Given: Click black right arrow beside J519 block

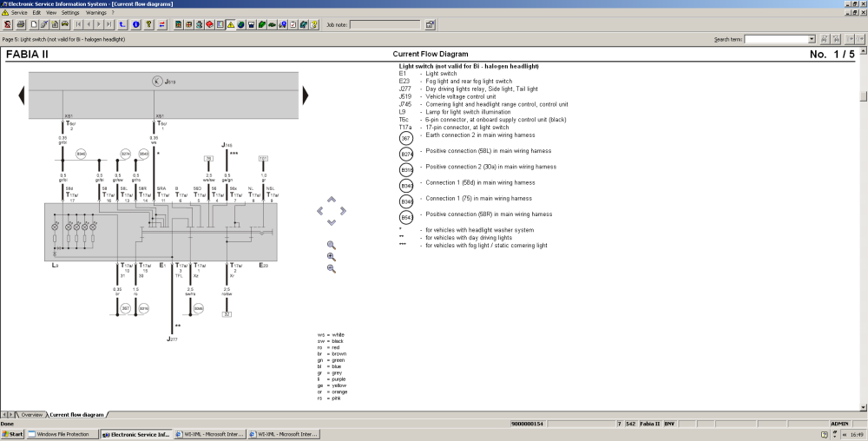Looking at the screenshot, I should click(305, 95).
